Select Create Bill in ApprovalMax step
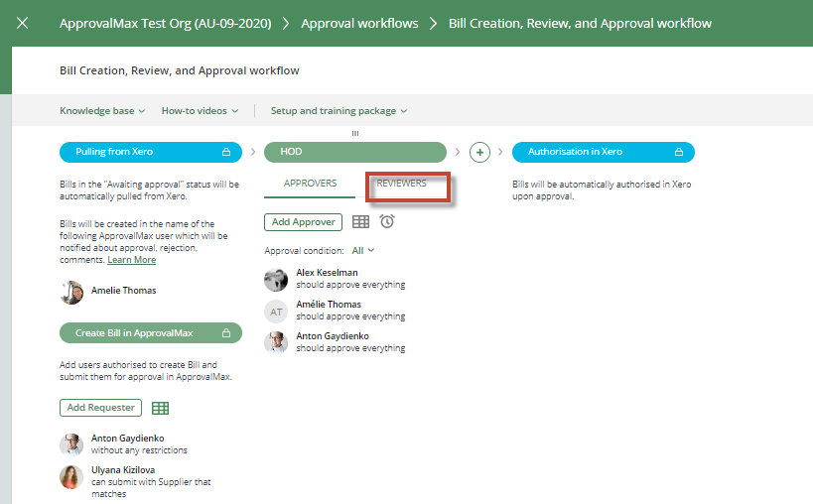 pyautogui.click(x=151, y=333)
